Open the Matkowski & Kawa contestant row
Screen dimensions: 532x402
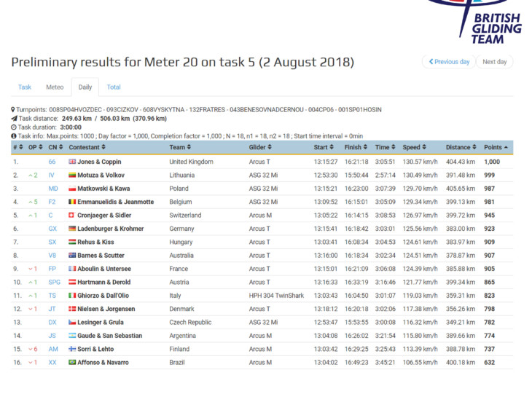click(x=106, y=189)
